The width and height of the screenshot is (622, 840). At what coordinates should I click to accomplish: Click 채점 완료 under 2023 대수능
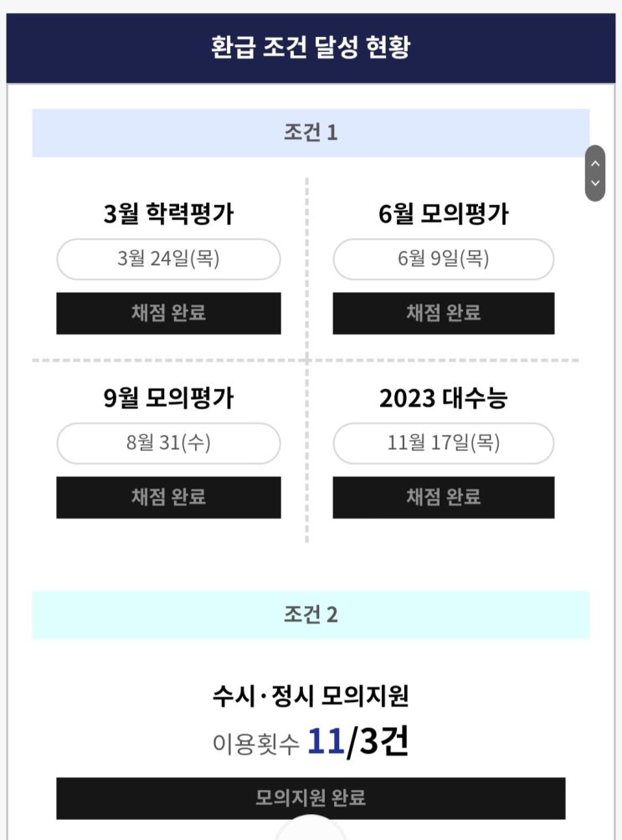tap(444, 497)
